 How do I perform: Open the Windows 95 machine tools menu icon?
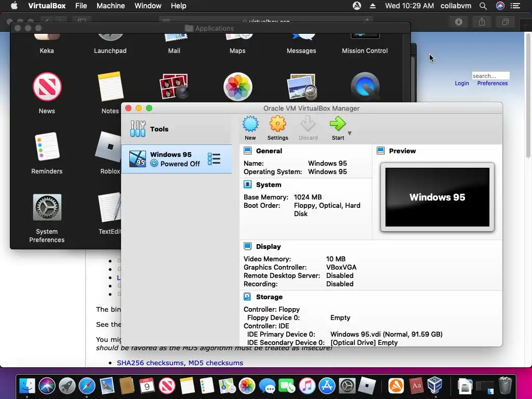(214, 159)
